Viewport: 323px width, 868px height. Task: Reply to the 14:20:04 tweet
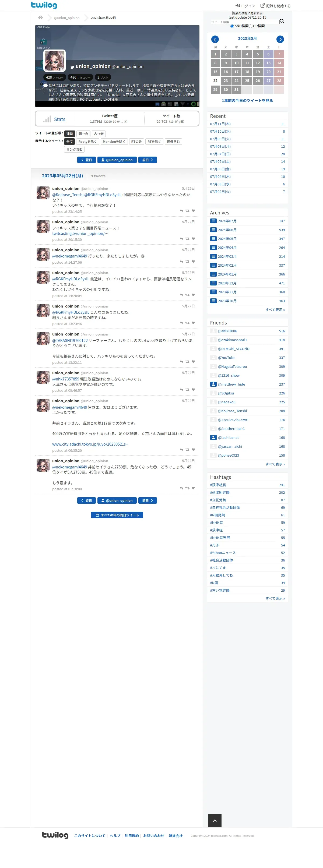click(x=181, y=295)
